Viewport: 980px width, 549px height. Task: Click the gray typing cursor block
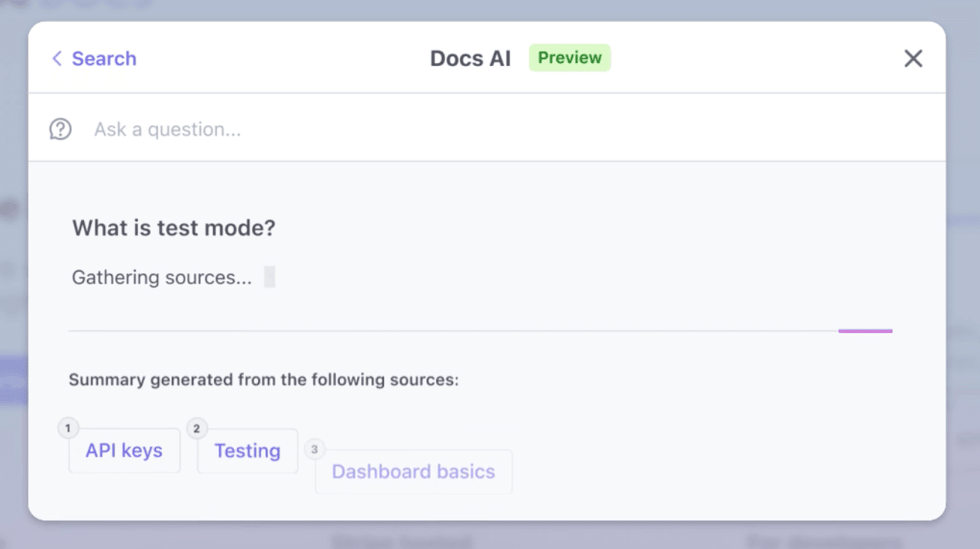pyautogui.click(x=269, y=277)
